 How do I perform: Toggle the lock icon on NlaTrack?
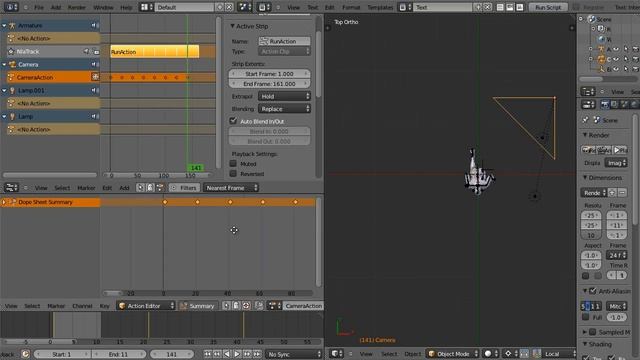click(x=96, y=52)
